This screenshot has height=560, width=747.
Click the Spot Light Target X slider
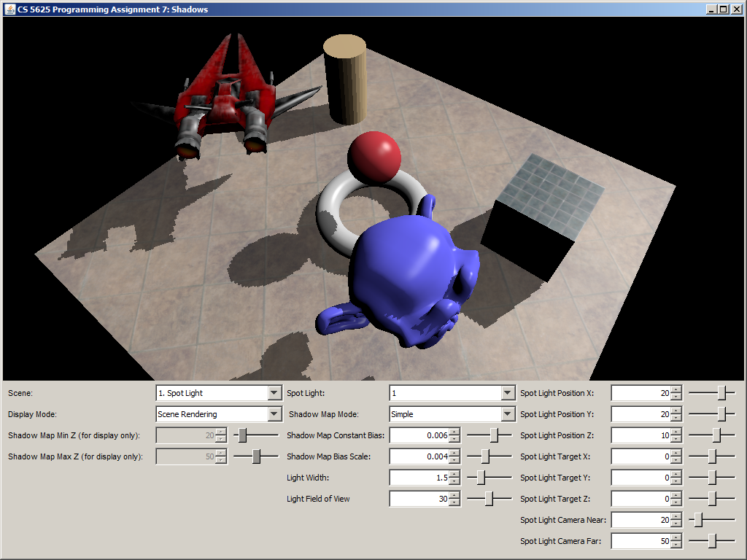click(x=712, y=456)
